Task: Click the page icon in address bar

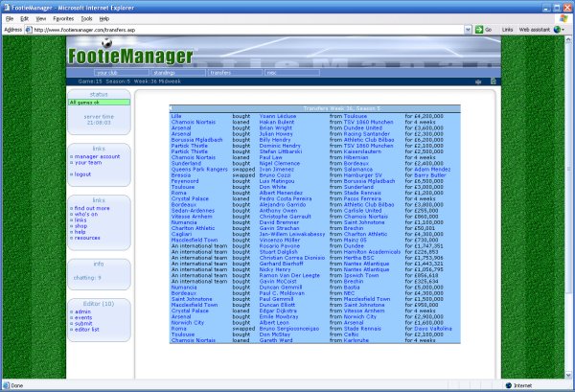Action: [29, 30]
